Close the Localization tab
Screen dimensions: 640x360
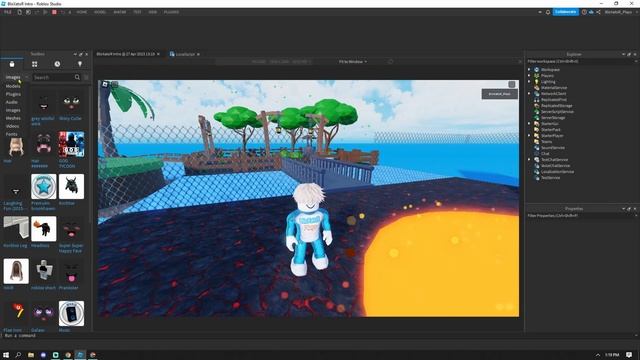[x=198, y=54]
